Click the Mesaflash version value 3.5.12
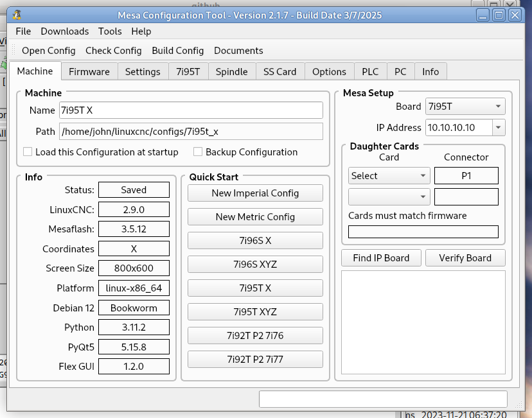532x418 pixels. 134,229
